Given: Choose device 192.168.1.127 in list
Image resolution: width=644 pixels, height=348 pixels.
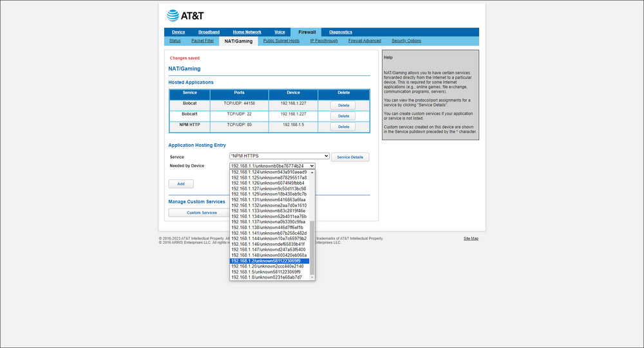Looking at the screenshot, I should click(269, 188).
